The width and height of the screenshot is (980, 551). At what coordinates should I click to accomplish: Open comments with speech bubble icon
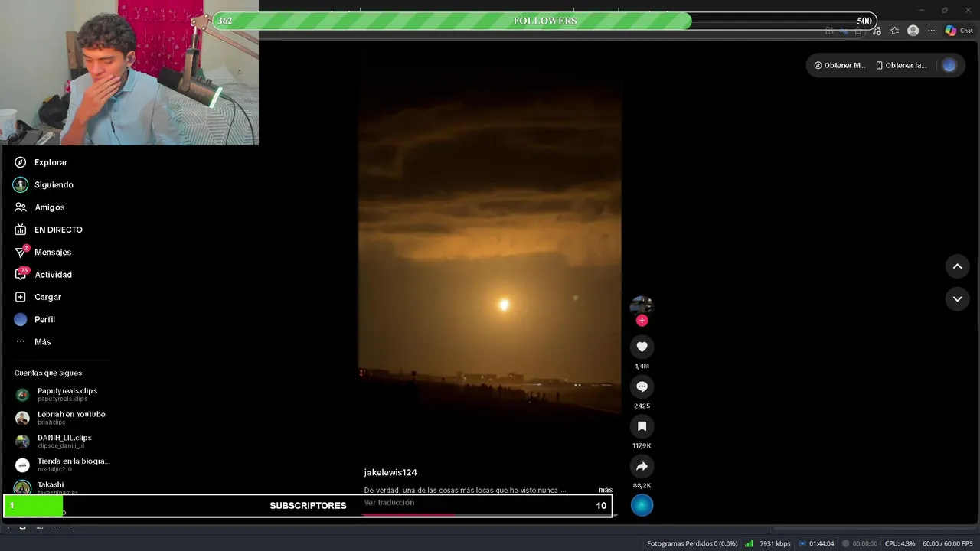pyautogui.click(x=642, y=386)
